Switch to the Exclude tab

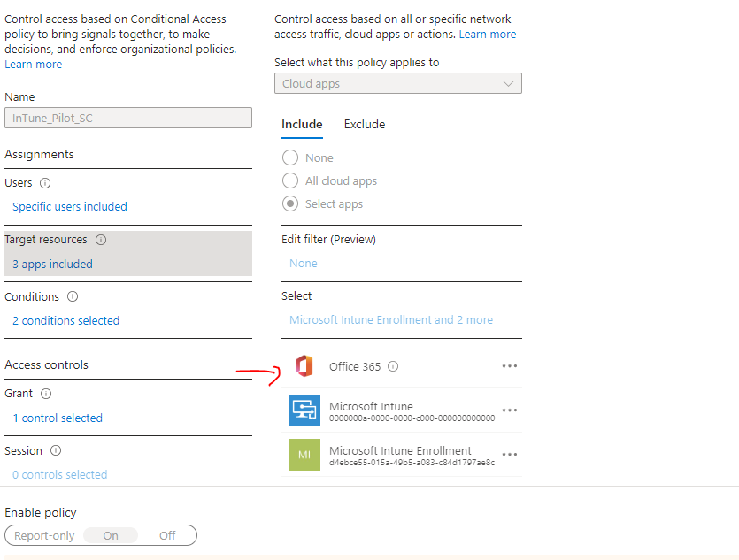pyautogui.click(x=365, y=125)
